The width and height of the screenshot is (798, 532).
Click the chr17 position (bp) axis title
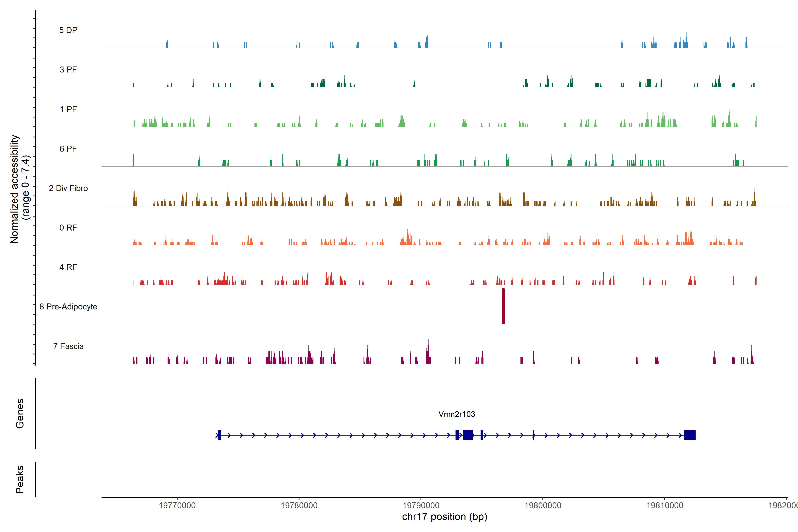444,517
